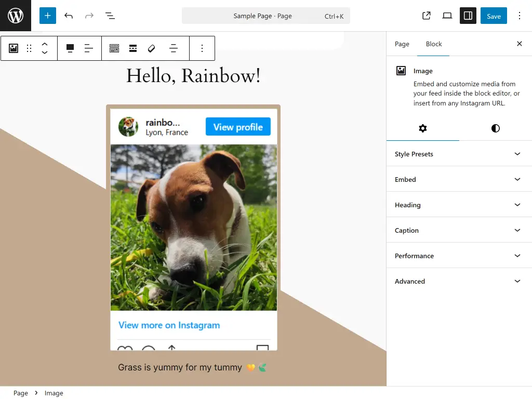The width and height of the screenshot is (532, 399).
Task: Open block options with the vertical dots icon
Action: (202, 48)
